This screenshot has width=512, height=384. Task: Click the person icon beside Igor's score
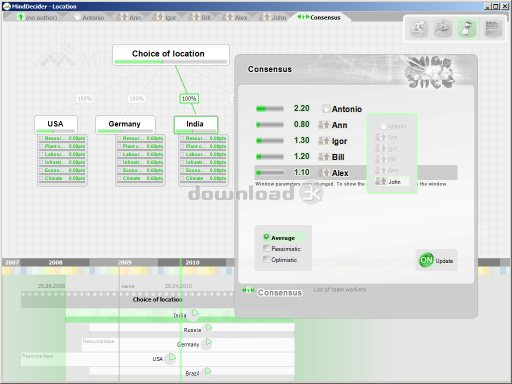[x=324, y=141]
